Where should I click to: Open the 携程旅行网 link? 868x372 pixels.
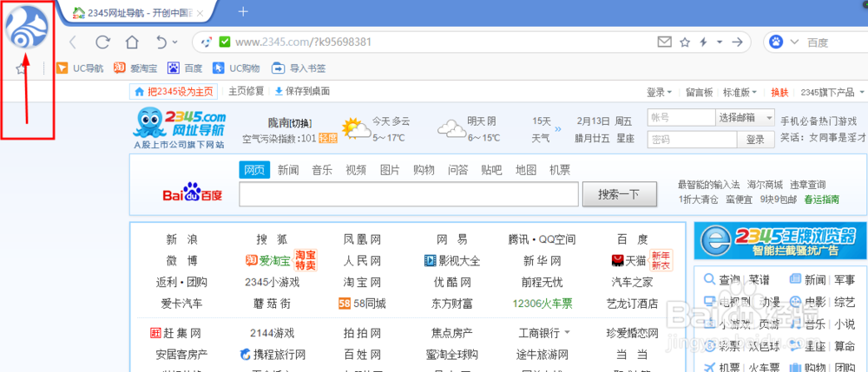coord(273,355)
